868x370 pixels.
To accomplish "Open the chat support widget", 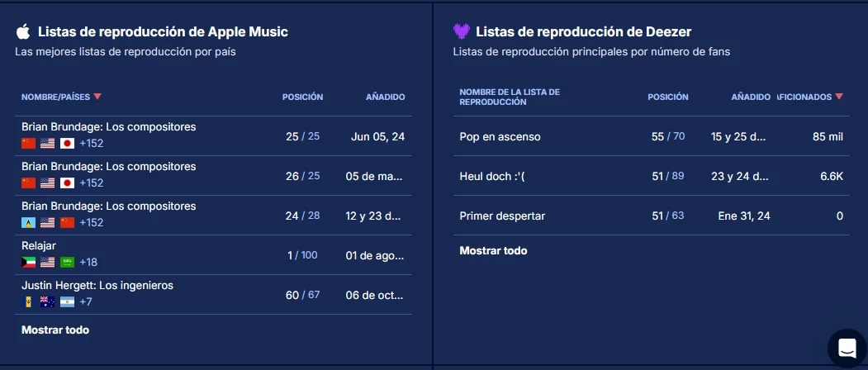I will [847, 349].
